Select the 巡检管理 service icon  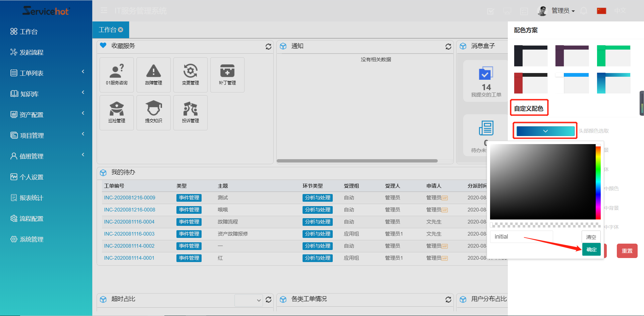116,113
